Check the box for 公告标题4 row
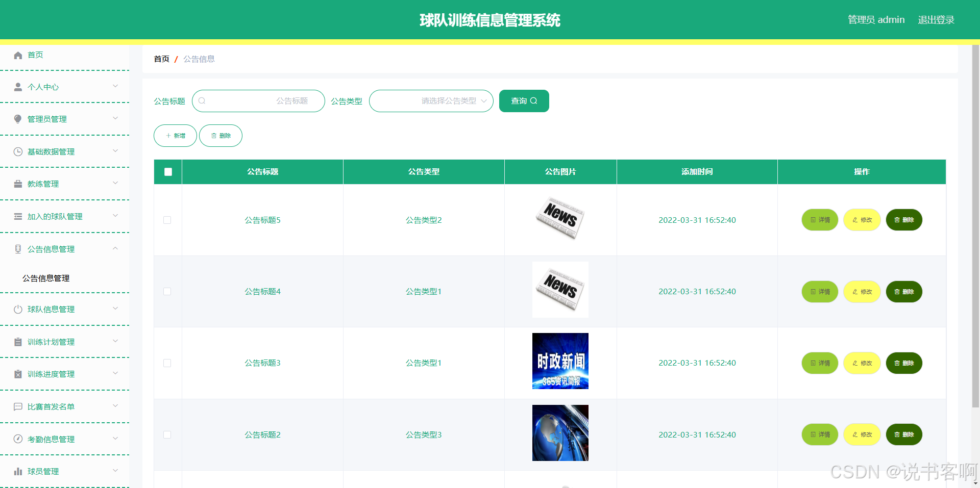980x488 pixels. coord(167,292)
